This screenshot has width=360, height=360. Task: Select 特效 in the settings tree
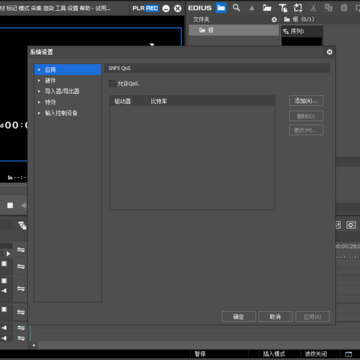(x=50, y=102)
